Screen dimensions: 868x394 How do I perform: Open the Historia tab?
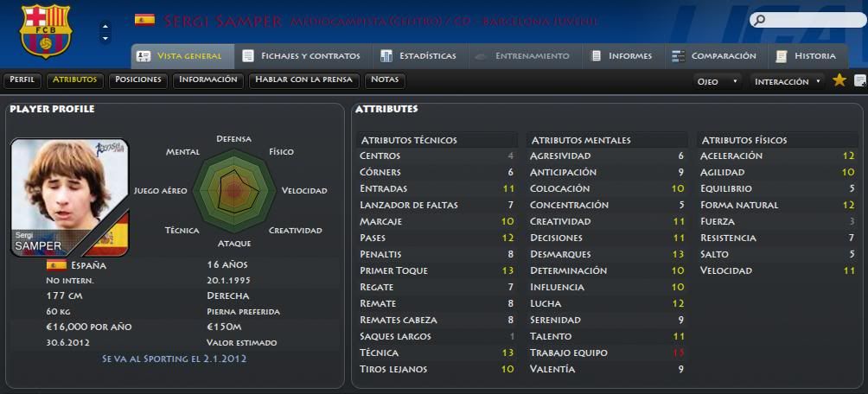tap(806, 56)
